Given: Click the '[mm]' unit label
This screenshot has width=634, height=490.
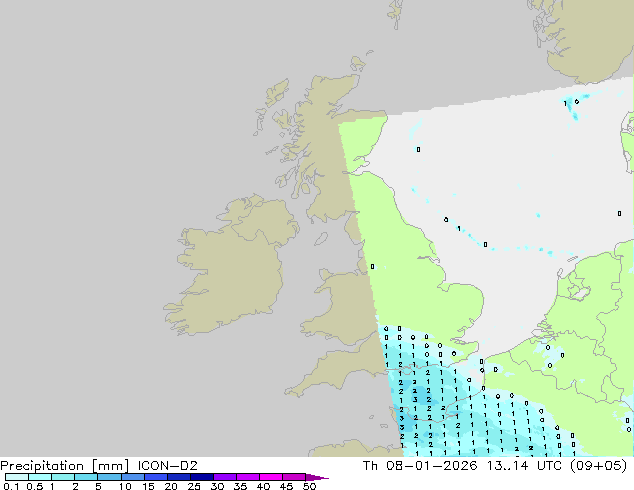Looking at the screenshot, I should click(110, 466).
